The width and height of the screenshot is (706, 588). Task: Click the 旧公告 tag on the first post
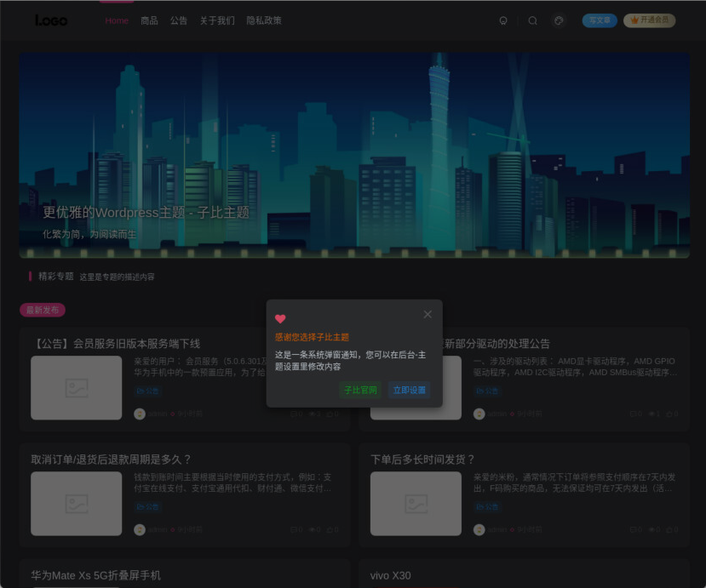click(x=146, y=391)
